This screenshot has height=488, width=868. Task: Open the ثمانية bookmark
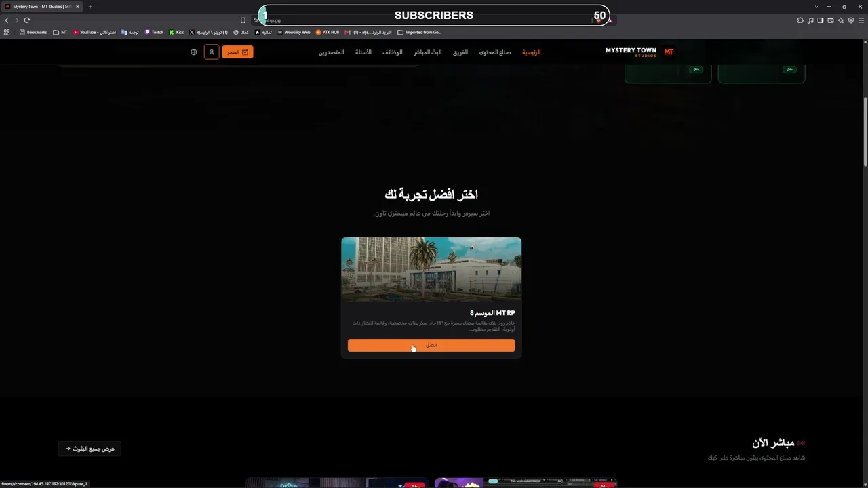click(x=263, y=32)
